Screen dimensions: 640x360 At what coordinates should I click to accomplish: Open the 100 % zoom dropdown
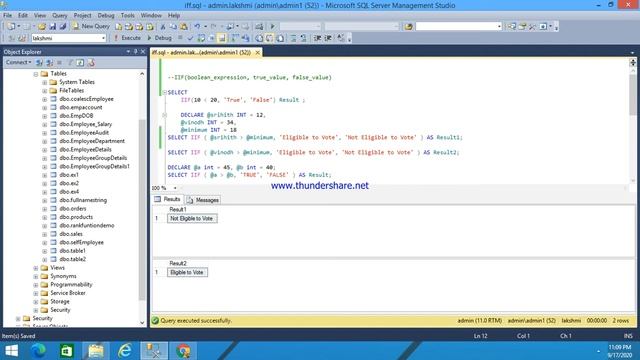(175, 188)
